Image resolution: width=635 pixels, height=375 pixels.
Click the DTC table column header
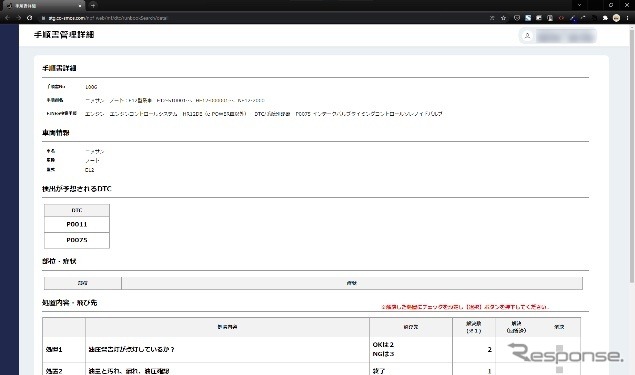tap(77, 210)
